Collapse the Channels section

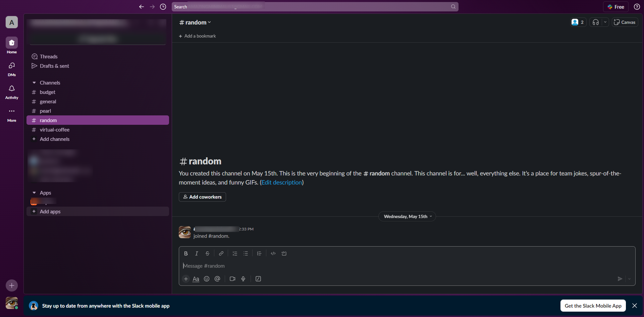point(34,83)
